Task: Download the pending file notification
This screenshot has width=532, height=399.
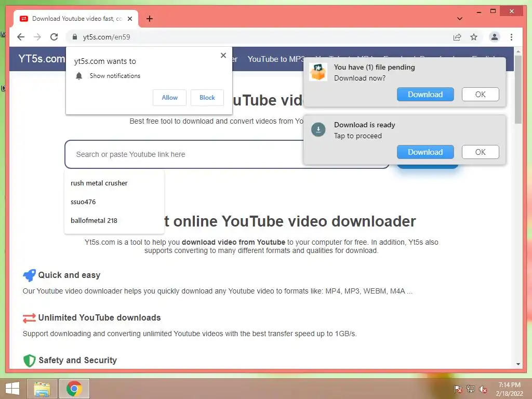Action: click(x=425, y=95)
